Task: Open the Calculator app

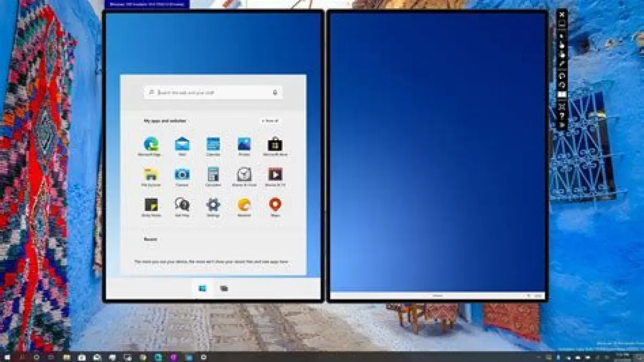Action: [213, 175]
